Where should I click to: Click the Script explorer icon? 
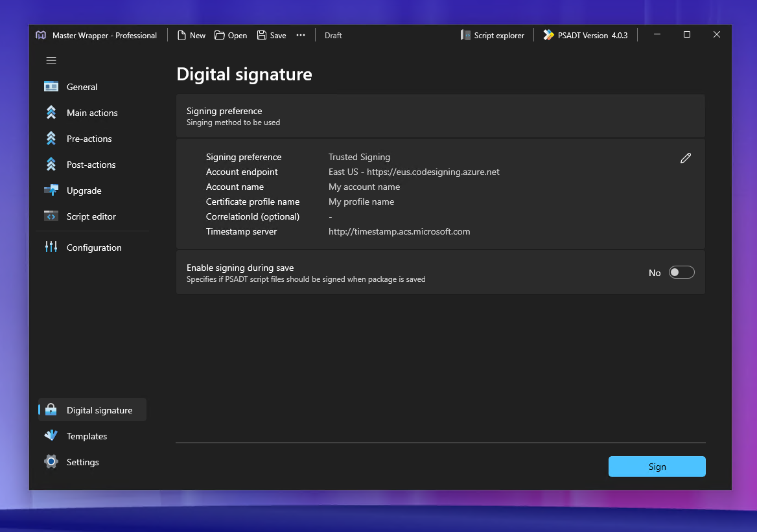pos(465,35)
